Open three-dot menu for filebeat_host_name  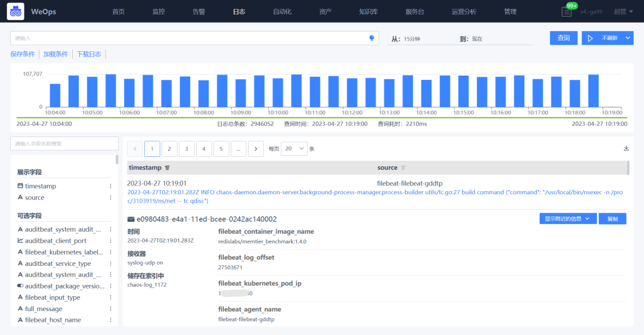click(x=110, y=320)
